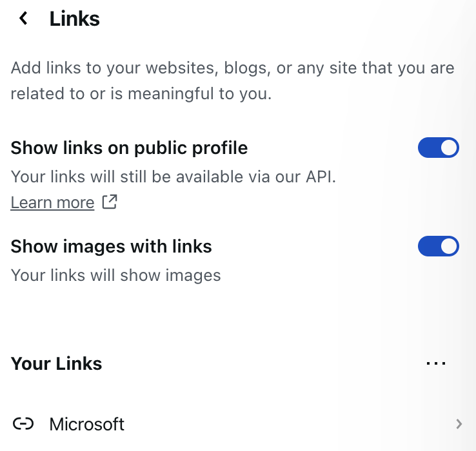Click the Your Links section heading
Screen dimensions: 476x451
[57, 363]
